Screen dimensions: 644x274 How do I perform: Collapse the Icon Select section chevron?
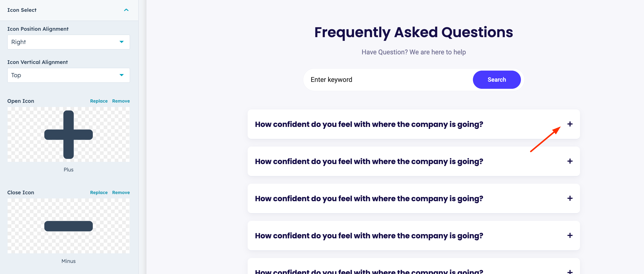(x=126, y=10)
